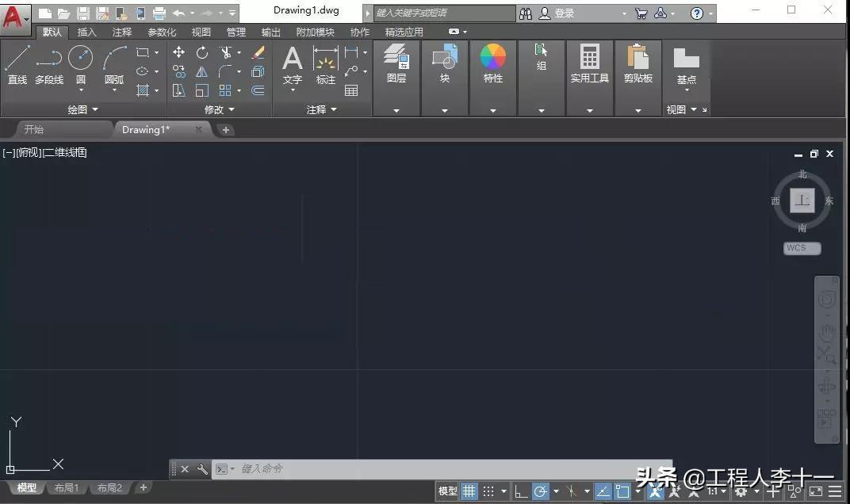Click the Plot printer icon in quick access toolbar
Image resolution: width=850 pixels, height=504 pixels.
[x=159, y=13]
